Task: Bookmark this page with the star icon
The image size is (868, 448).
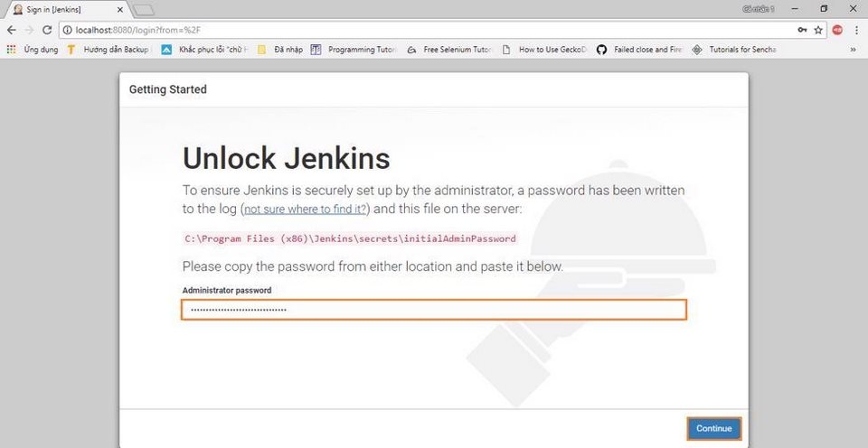Action: click(x=818, y=30)
